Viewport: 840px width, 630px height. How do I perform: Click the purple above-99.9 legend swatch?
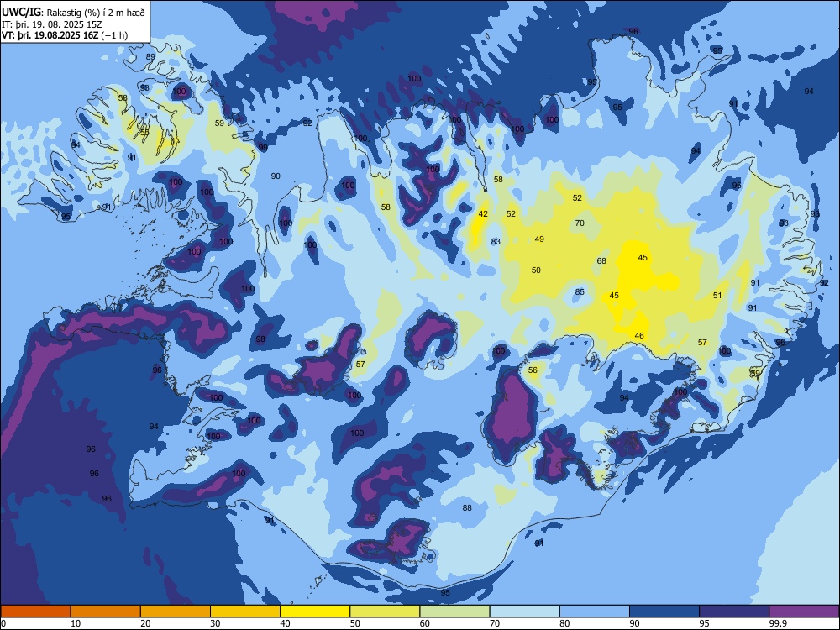pos(804,612)
